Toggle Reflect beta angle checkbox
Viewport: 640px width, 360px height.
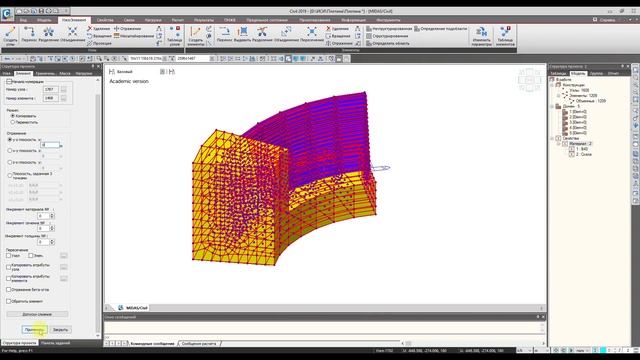point(9,289)
